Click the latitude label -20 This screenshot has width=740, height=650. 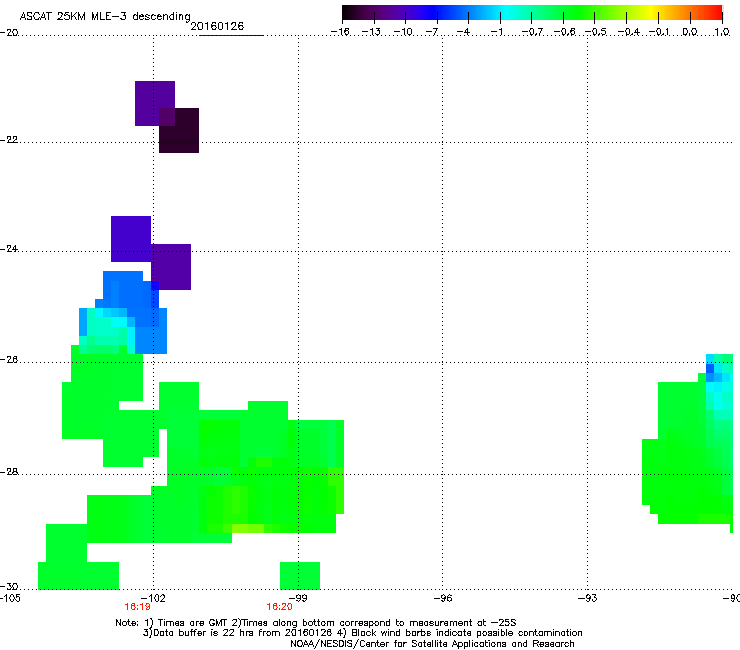point(9,33)
